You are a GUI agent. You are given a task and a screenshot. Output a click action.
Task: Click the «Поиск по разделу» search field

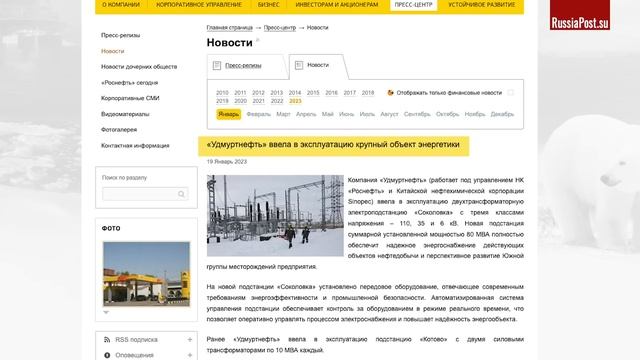[x=145, y=194]
